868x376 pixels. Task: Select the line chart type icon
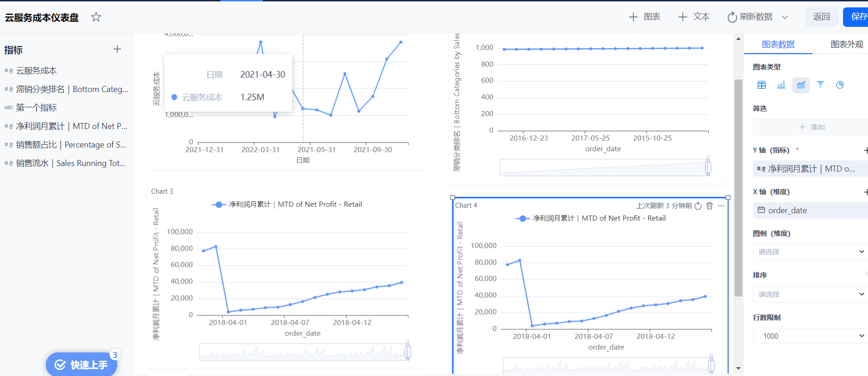coord(801,85)
